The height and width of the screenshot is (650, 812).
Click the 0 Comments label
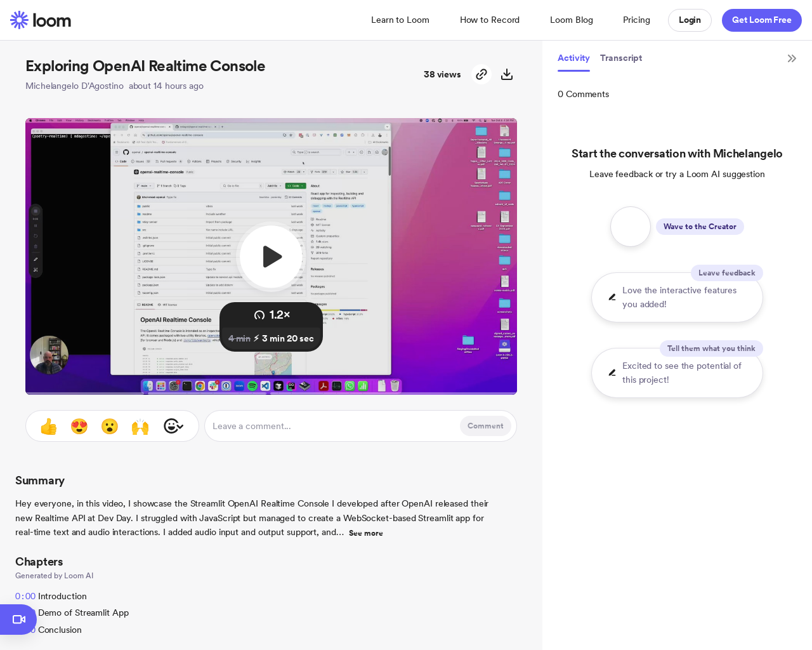[x=583, y=94]
